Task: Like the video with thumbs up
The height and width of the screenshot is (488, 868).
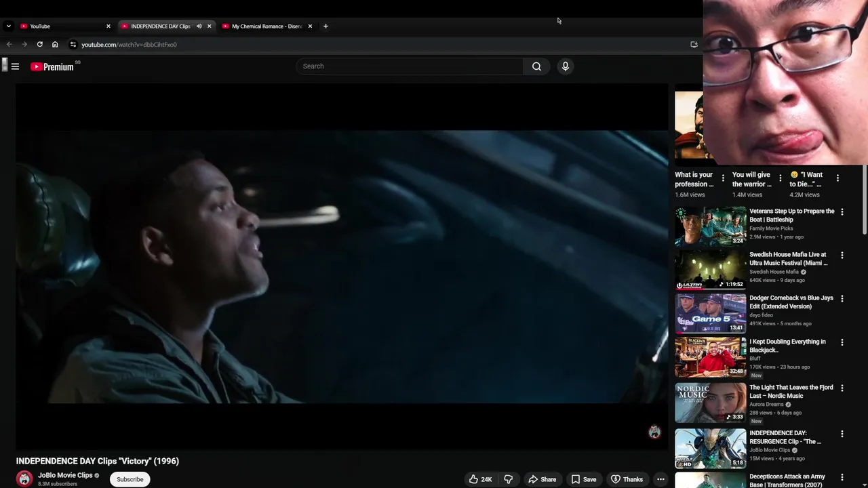Action: pos(480,479)
